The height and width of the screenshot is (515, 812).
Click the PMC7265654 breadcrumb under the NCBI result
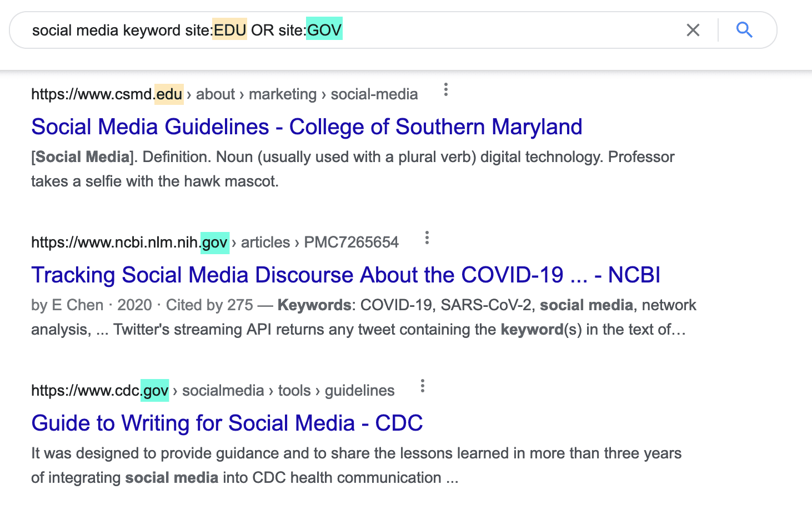tap(351, 243)
